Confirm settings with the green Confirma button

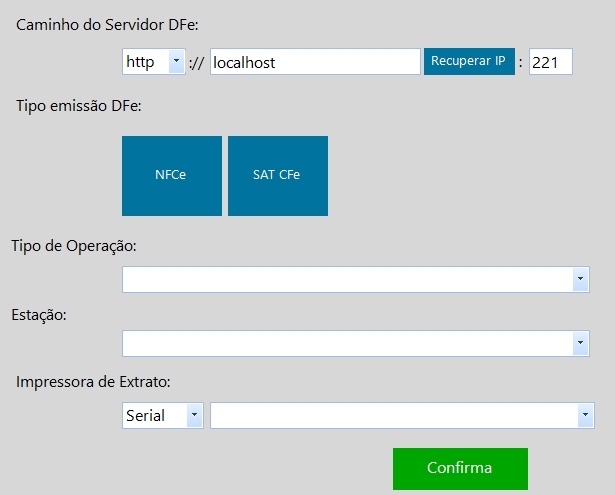460,469
